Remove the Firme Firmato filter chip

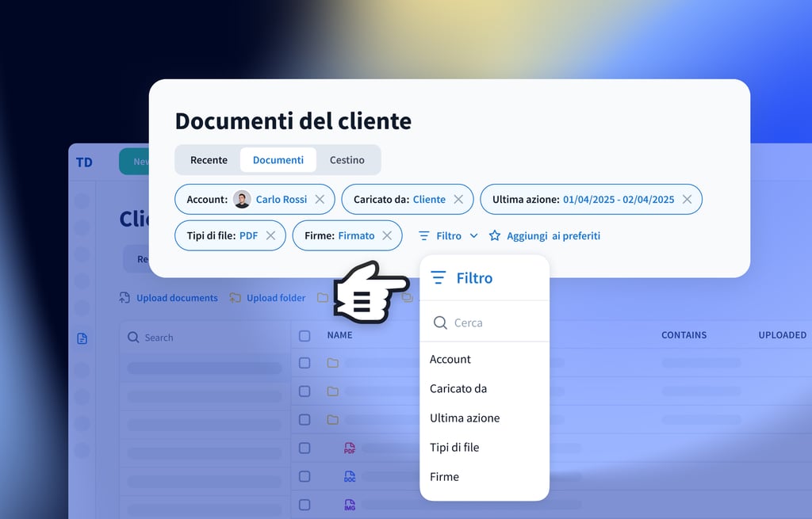387,235
